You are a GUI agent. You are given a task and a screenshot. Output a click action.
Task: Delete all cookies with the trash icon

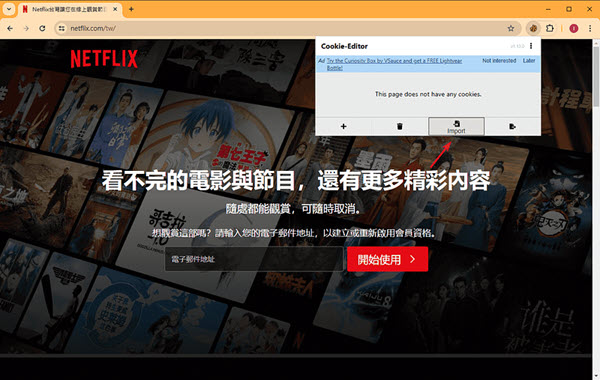[x=399, y=126]
